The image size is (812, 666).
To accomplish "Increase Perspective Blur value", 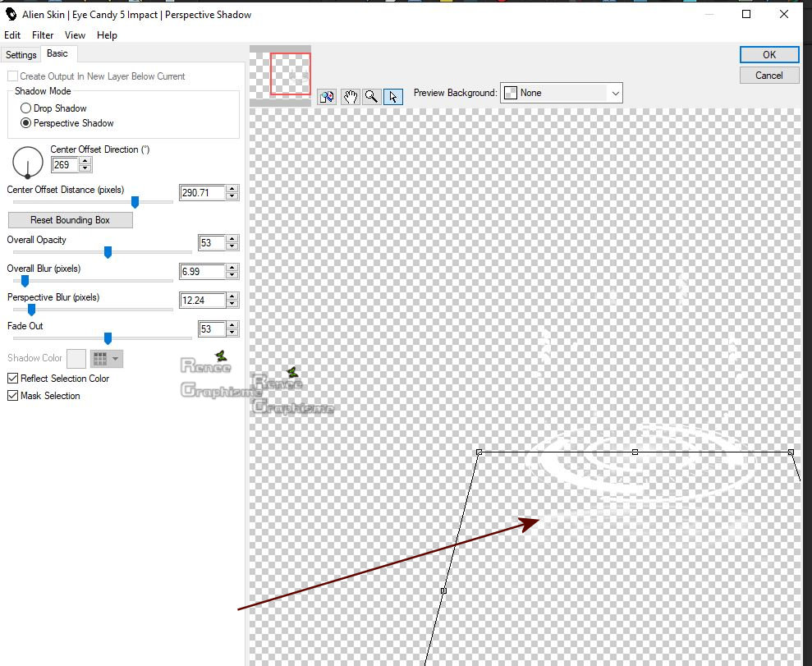I will tap(232, 296).
